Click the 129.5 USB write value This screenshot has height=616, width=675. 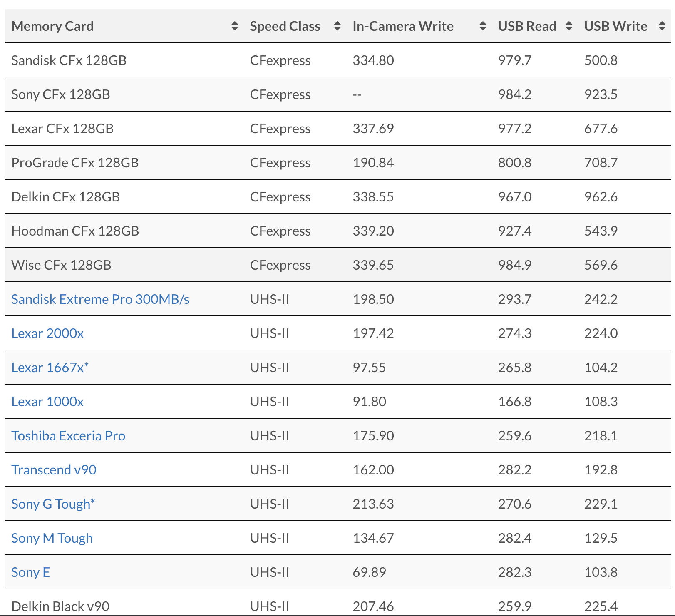(601, 538)
